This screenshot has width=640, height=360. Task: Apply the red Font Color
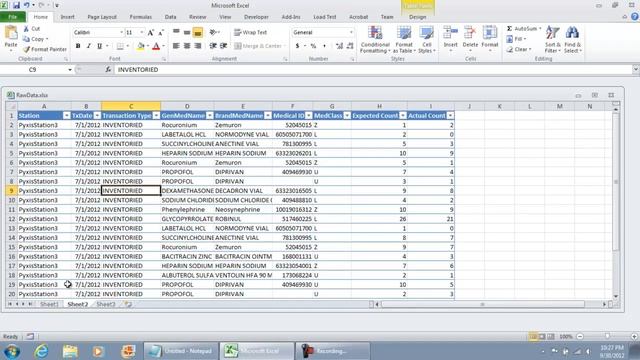156,46
